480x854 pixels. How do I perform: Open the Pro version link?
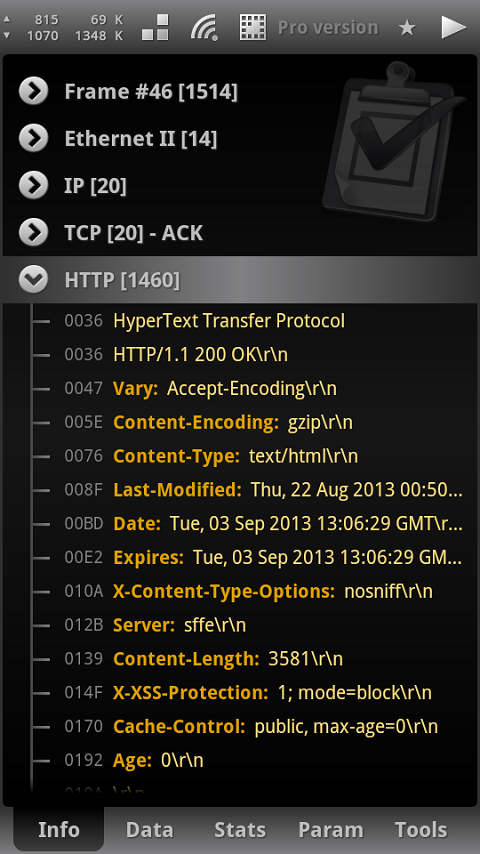[x=327, y=27]
